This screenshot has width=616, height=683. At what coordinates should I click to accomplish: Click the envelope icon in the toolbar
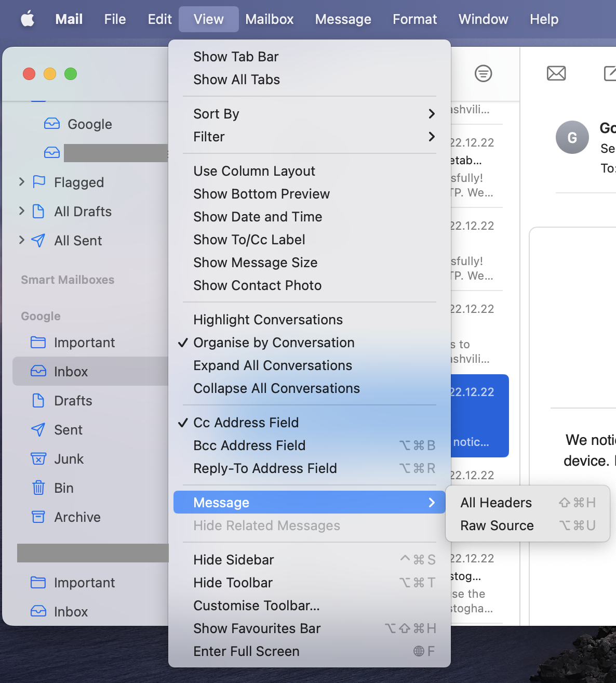(x=556, y=73)
